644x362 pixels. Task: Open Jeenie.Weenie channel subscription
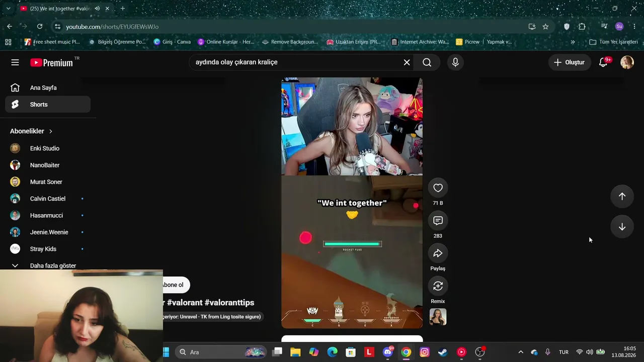48,232
